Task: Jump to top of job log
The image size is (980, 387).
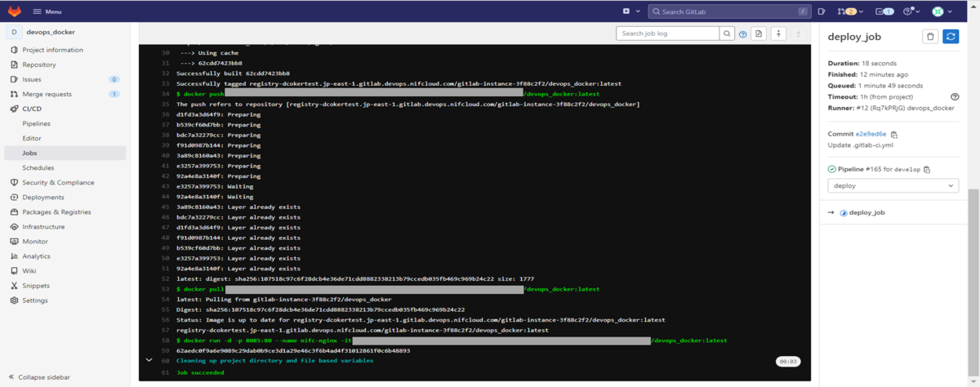Action: pos(778,33)
